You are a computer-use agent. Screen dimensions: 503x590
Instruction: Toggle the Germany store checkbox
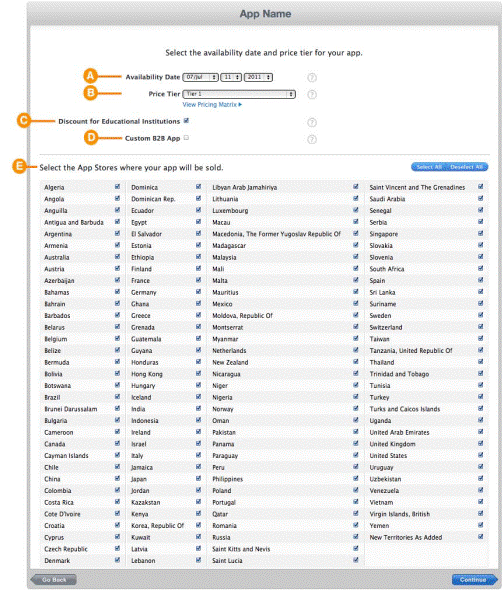coord(199,292)
